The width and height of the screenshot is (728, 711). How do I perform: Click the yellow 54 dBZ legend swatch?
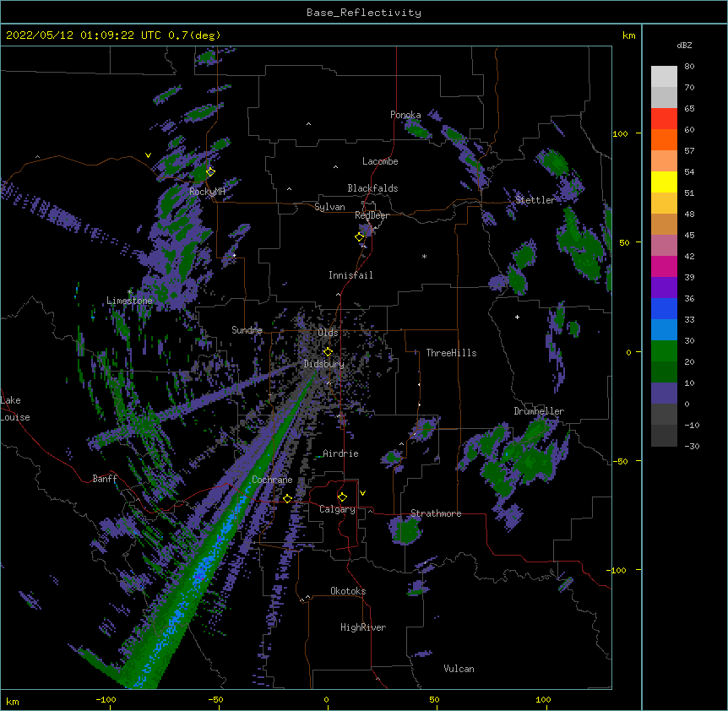coord(664,182)
